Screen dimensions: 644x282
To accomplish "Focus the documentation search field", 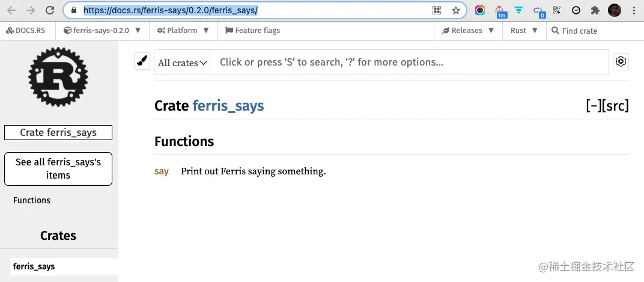I will (409, 62).
